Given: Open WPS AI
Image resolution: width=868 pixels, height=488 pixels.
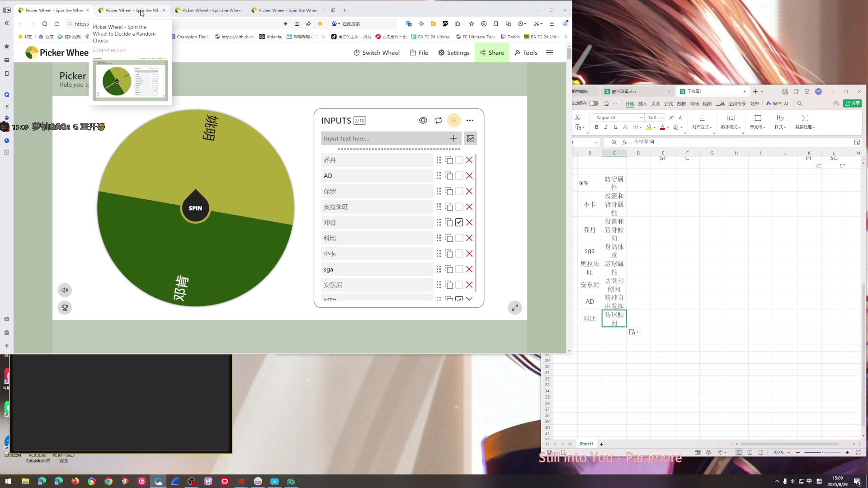Looking at the screenshot, I should (777, 103).
